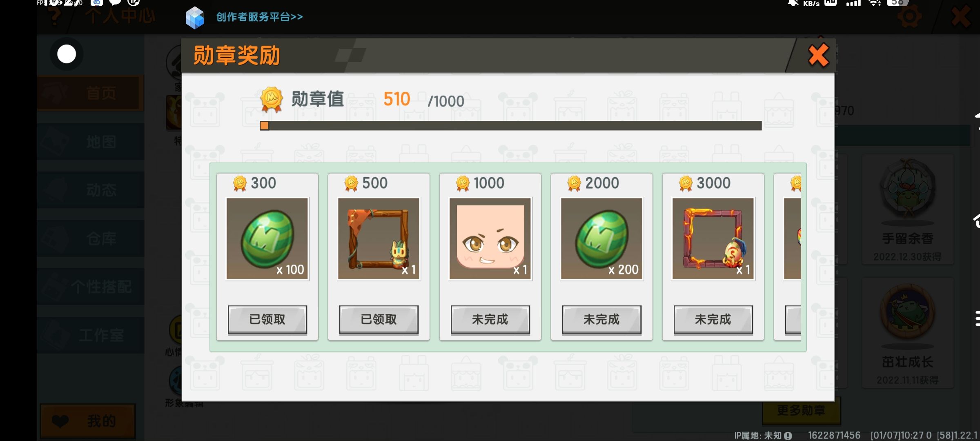Screen dimensions: 980x441
Task: Click the green egg x200 reward icon
Action: point(602,239)
